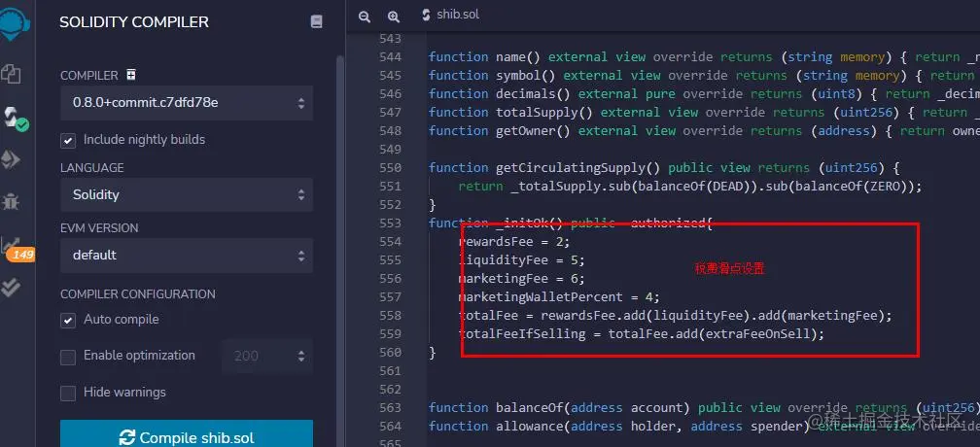
Task: Click the zoom out magnifier icon
Action: coord(365,17)
